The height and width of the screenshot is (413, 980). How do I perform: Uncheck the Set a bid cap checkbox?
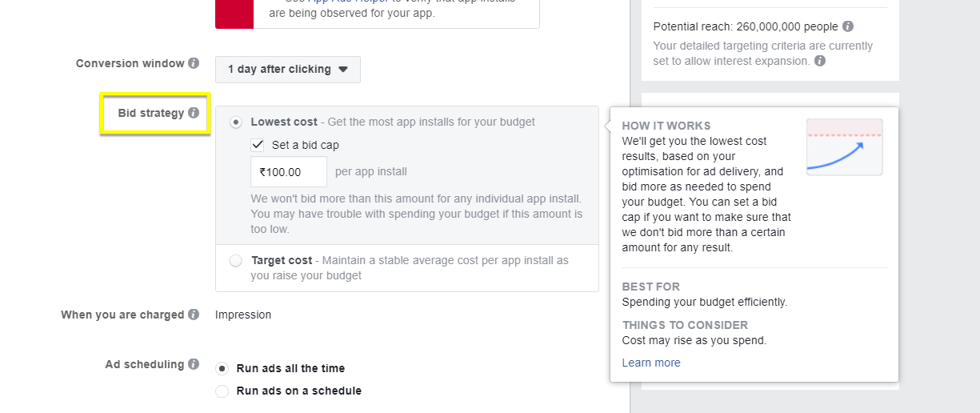coord(258,145)
